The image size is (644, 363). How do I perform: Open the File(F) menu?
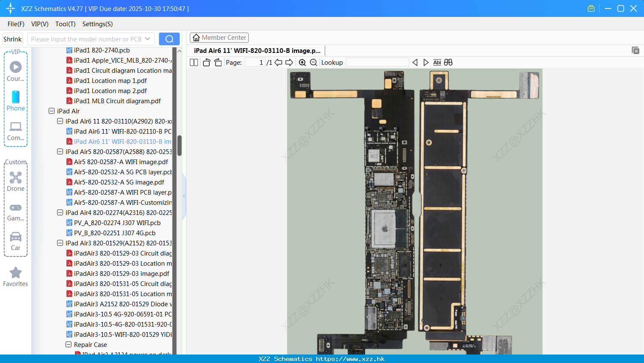pyautogui.click(x=16, y=24)
